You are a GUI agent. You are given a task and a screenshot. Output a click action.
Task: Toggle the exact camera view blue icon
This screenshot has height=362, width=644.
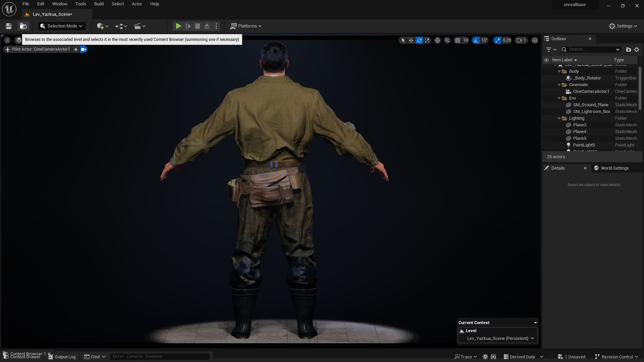click(x=83, y=49)
